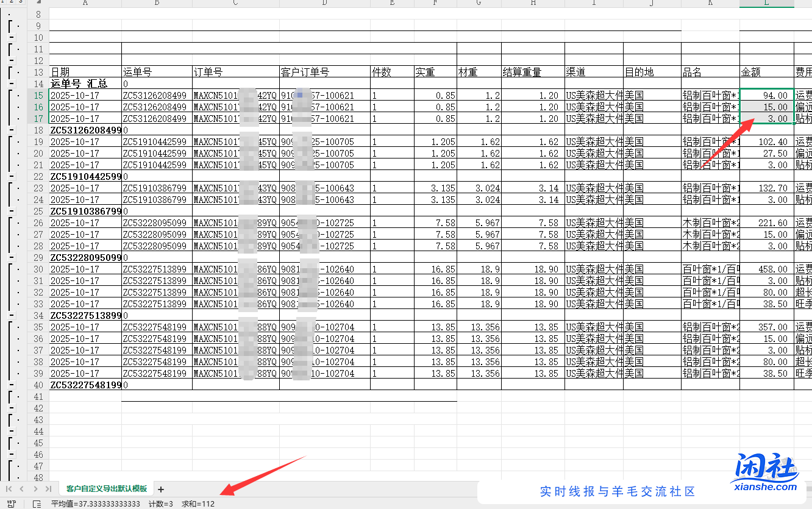Go to next sheet tab arrow
Screen dimensions: 812x509
[x=35, y=489]
